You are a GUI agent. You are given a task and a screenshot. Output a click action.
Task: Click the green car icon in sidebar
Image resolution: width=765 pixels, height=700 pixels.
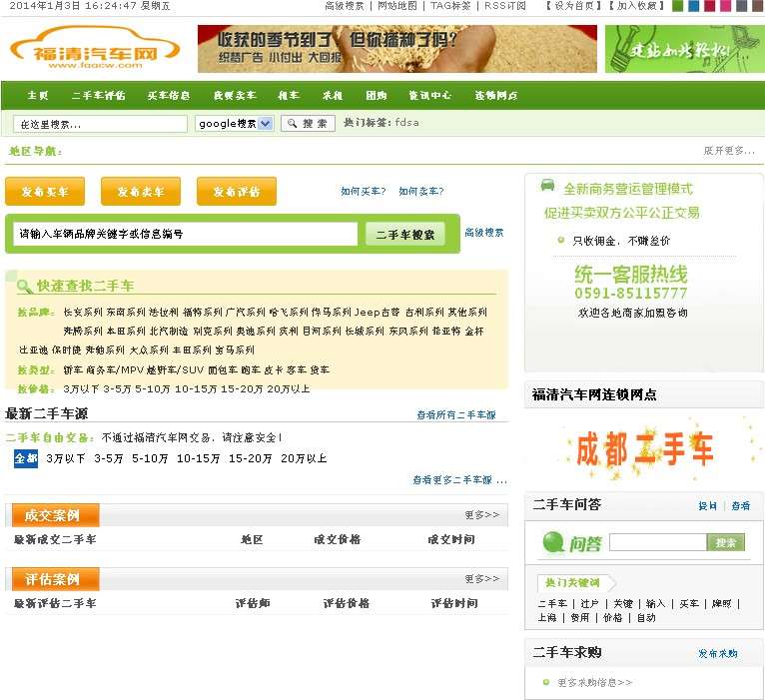(x=548, y=186)
